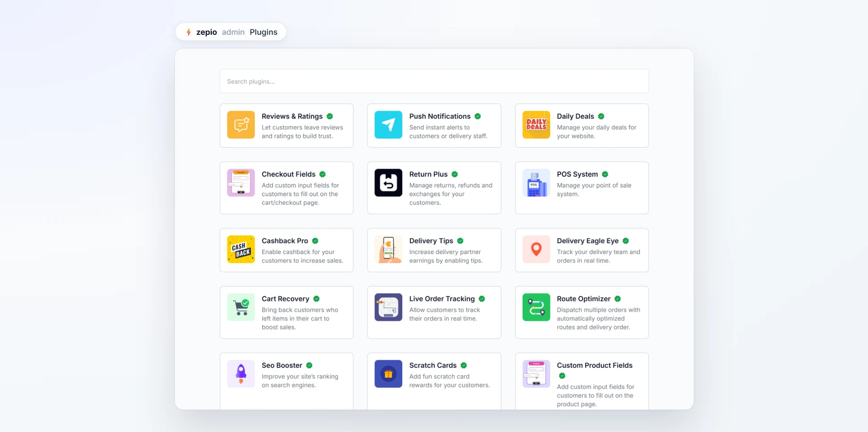This screenshot has height=432, width=868.
Task: Click the Return Plus plugin icon
Action: tap(388, 183)
